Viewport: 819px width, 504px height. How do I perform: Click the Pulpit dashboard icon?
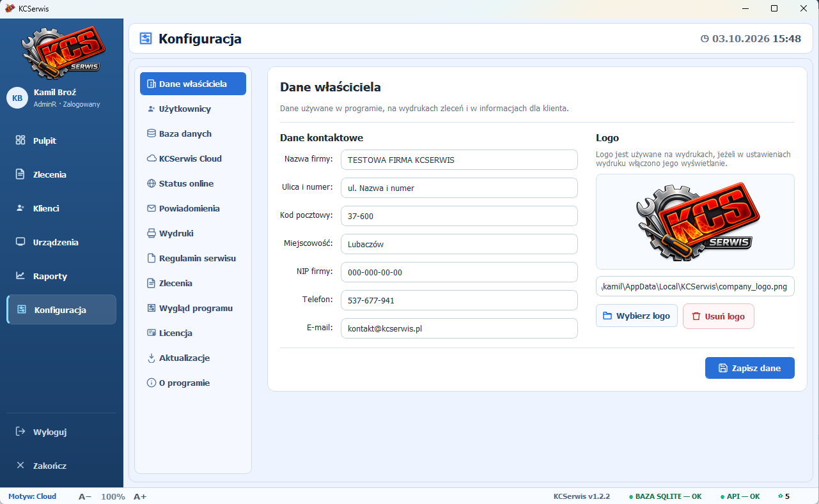pos(20,141)
